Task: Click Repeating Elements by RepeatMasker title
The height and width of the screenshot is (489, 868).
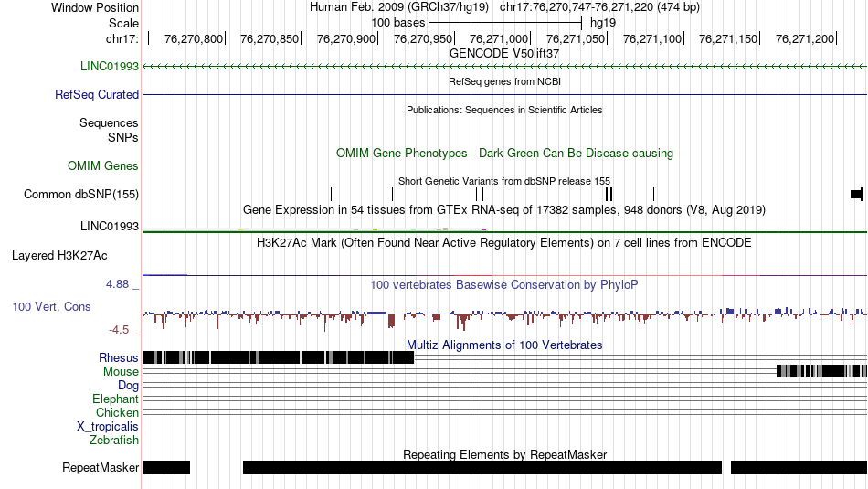Action: coord(504,454)
